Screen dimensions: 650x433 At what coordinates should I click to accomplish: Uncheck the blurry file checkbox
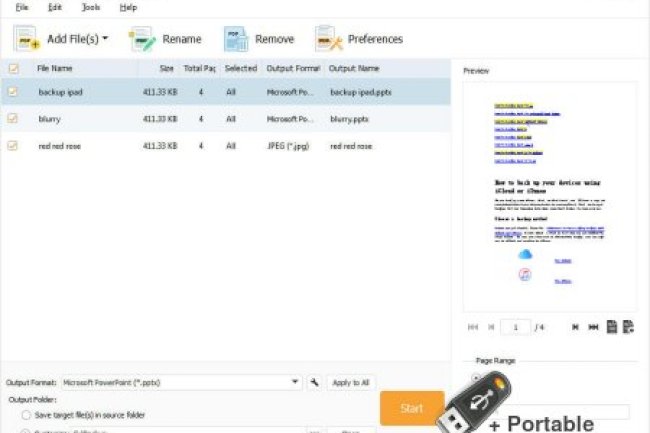pyautogui.click(x=13, y=119)
